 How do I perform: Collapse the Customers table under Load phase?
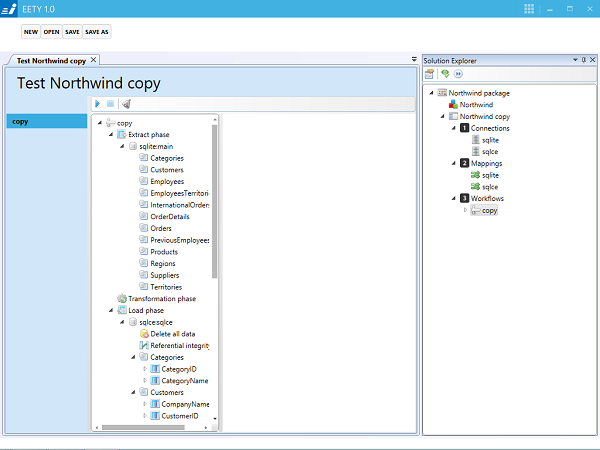pyautogui.click(x=133, y=392)
